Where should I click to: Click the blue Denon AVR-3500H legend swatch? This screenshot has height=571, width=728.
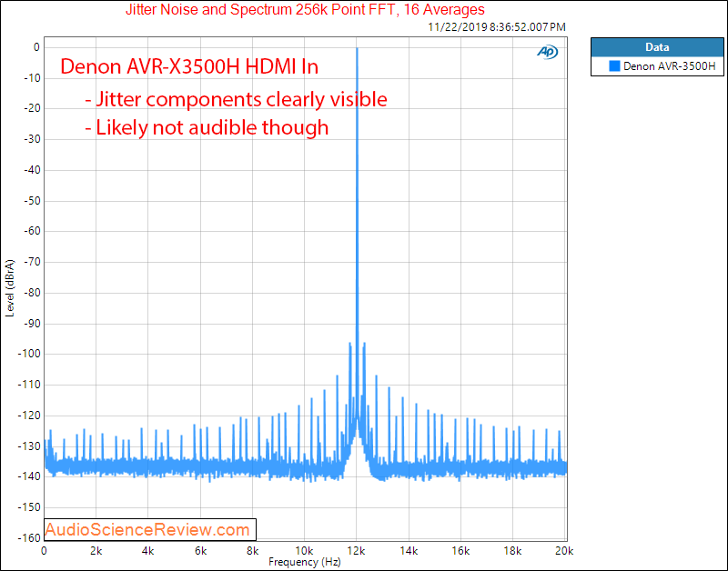tap(614, 65)
